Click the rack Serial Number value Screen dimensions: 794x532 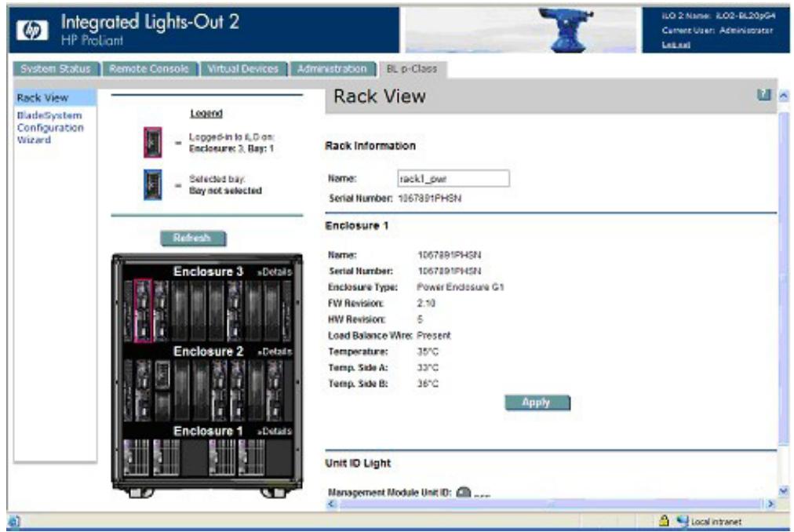429,198
